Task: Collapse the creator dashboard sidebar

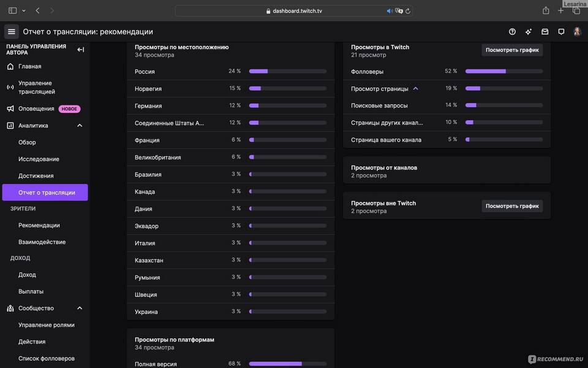Action: (x=80, y=50)
